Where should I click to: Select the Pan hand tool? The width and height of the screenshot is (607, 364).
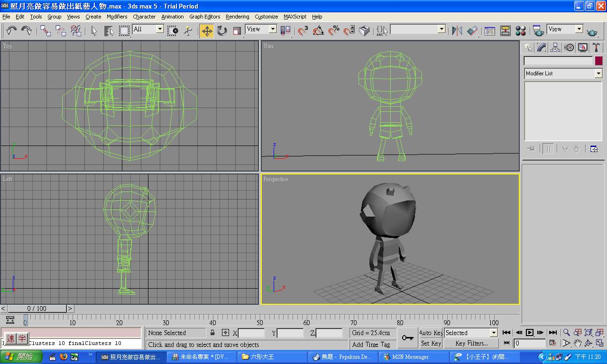578,343
